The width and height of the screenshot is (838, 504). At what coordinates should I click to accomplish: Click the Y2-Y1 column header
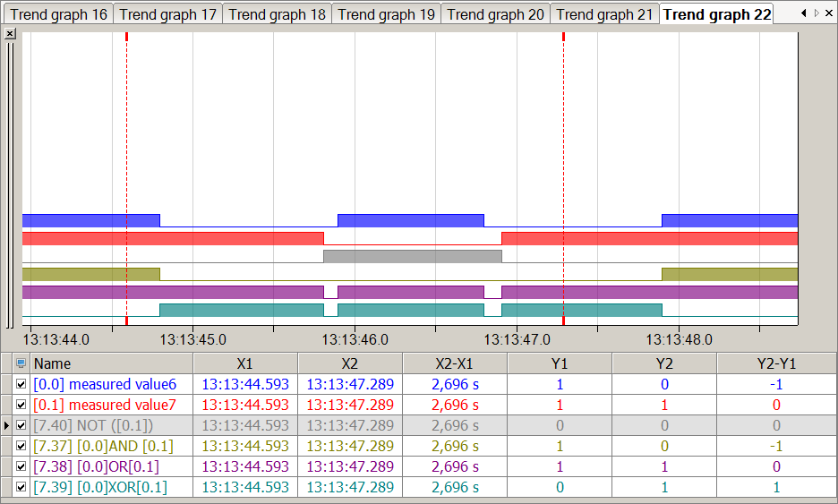point(775,363)
